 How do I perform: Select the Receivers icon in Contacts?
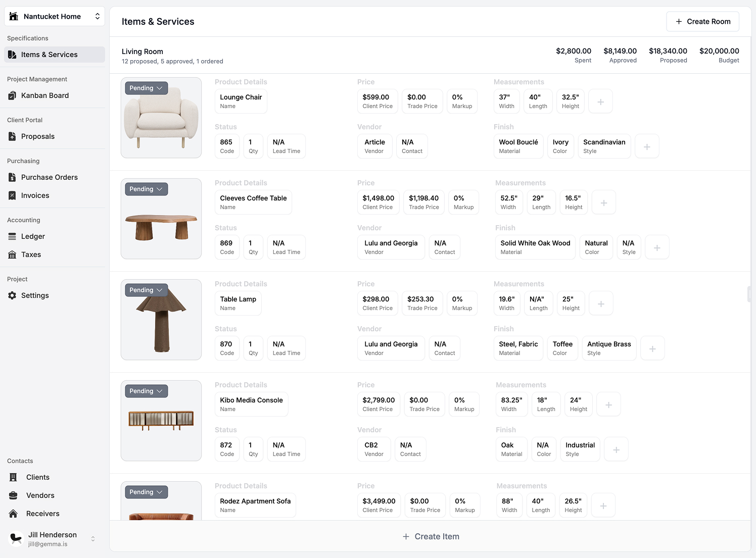(12, 514)
